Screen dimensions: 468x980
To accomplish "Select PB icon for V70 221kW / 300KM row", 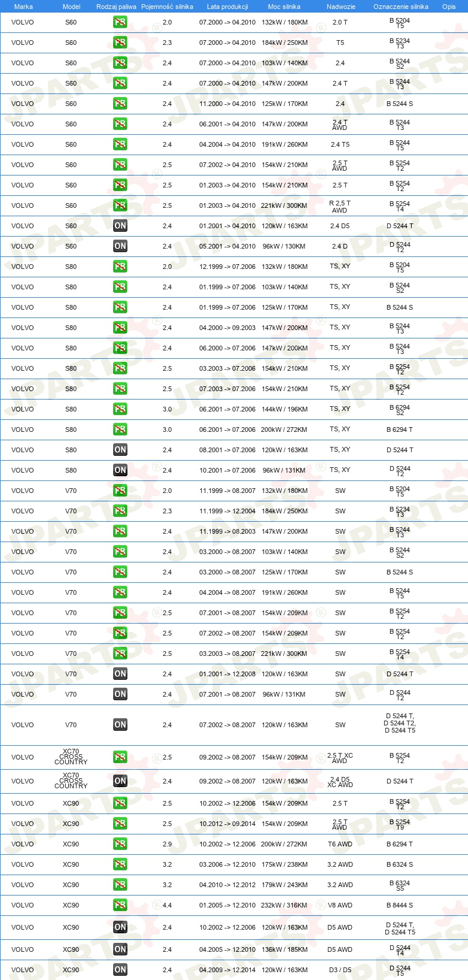I will tap(120, 654).
